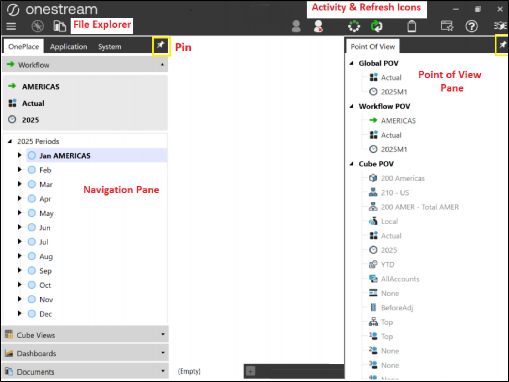
Task: Select the Point Of View tab
Action: [x=372, y=47]
